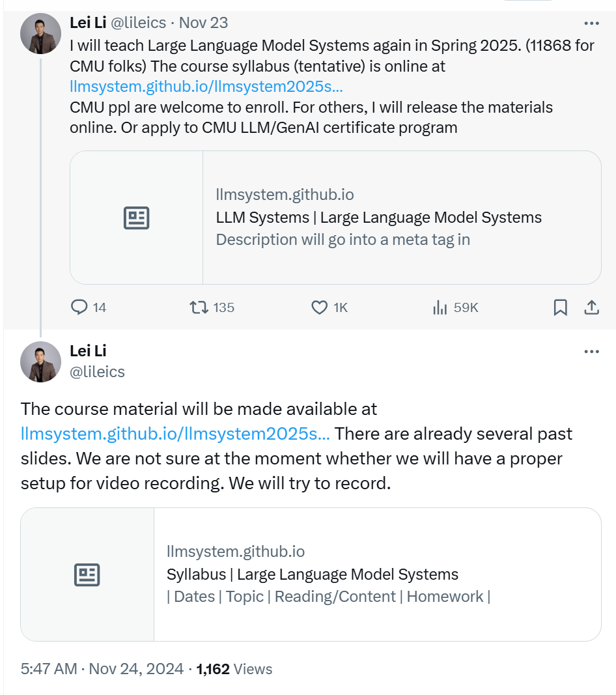The image size is (616, 695).
Task: Select the Lei Li name on the reply
Action: click(x=88, y=350)
